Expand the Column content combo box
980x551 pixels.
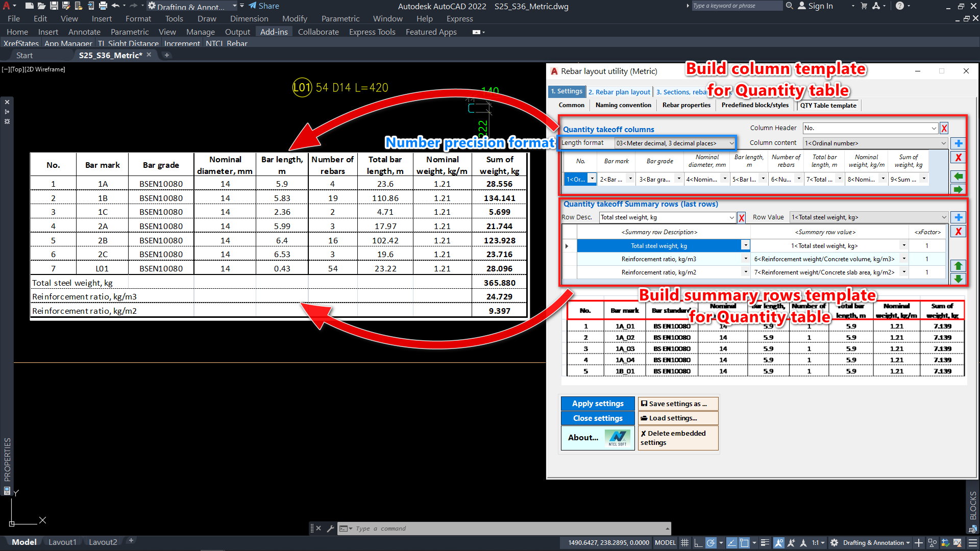pos(943,143)
